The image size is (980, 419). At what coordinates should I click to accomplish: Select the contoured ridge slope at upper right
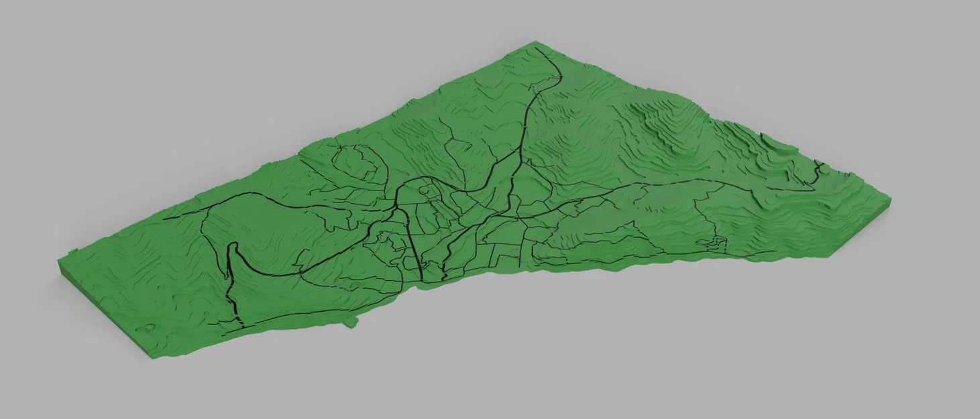coord(671,121)
